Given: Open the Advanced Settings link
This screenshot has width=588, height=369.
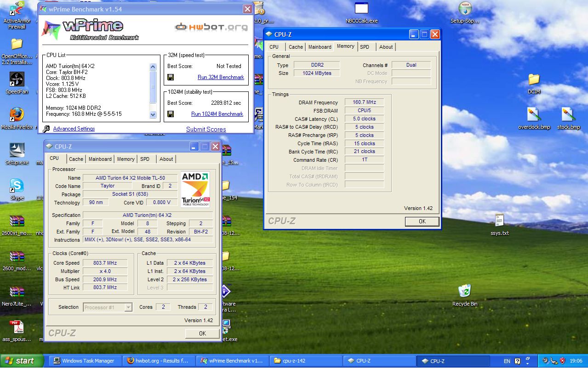Looking at the screenshot, I should point(74,129).
